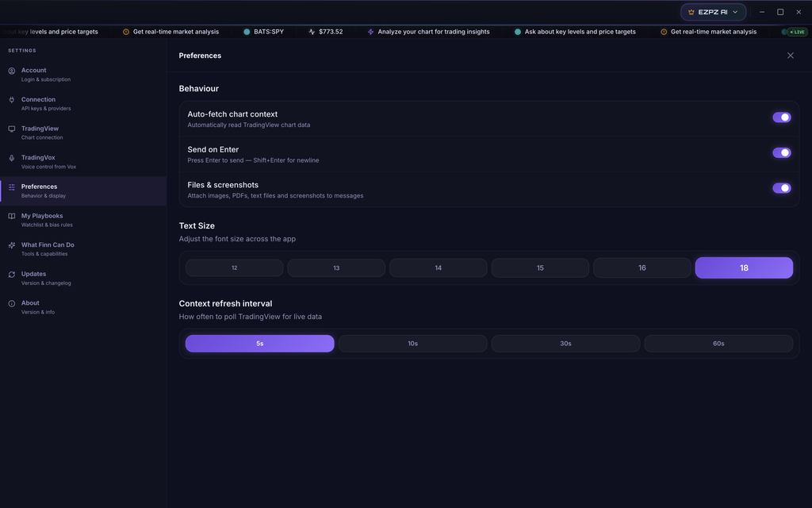Click the 'Text Size' heading
812x508 pixels.
(x=197, y=226)
